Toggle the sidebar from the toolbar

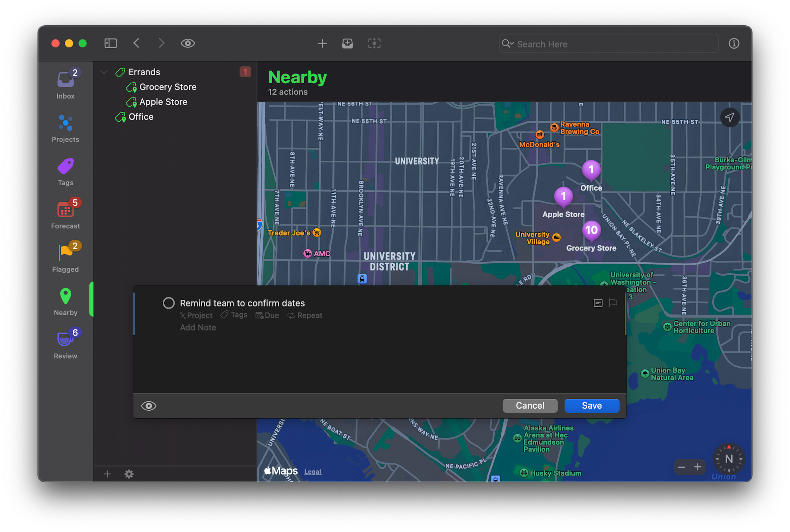point(111,43)
